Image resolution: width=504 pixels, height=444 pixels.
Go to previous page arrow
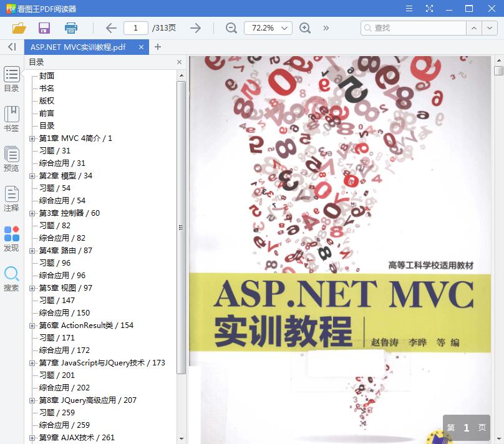click(x=111, y=28)
